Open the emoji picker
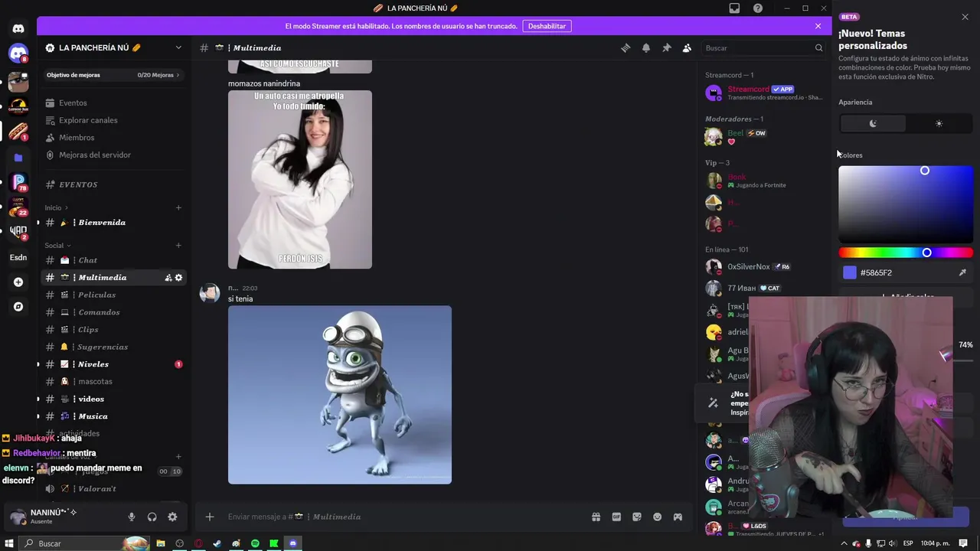980x551 pixels. (x=657, y=517)
